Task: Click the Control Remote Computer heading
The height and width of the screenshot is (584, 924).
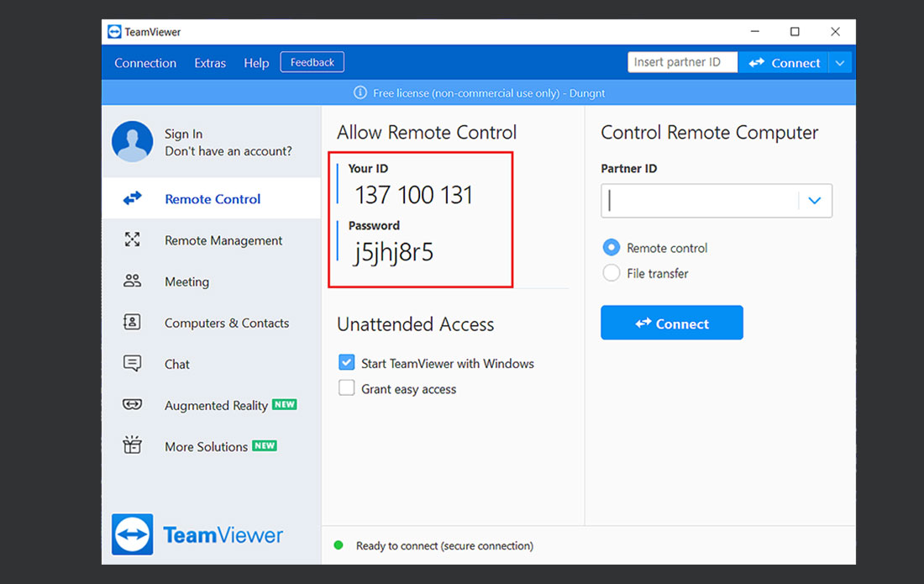Action: (x=710, y=132)
